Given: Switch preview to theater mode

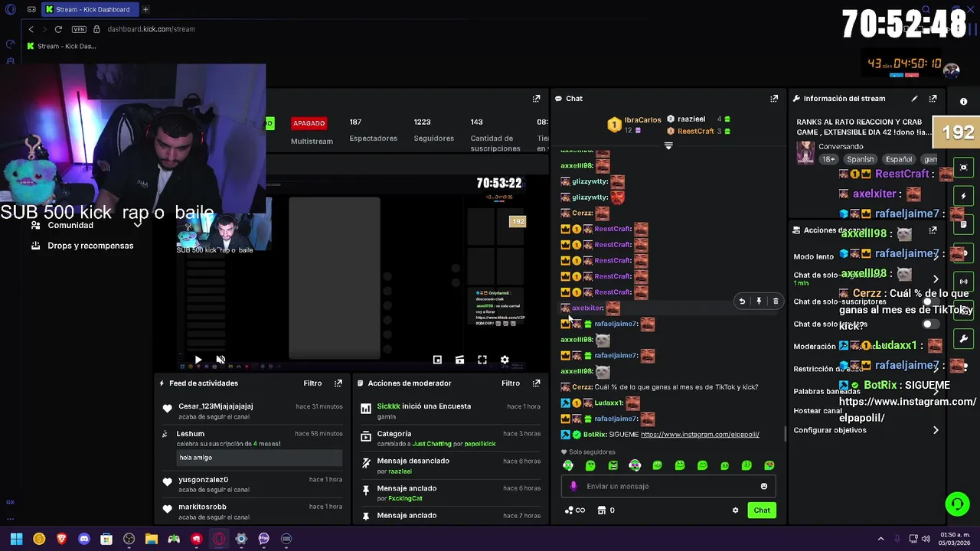Looking at the screenshot, I should pos(459,360).
